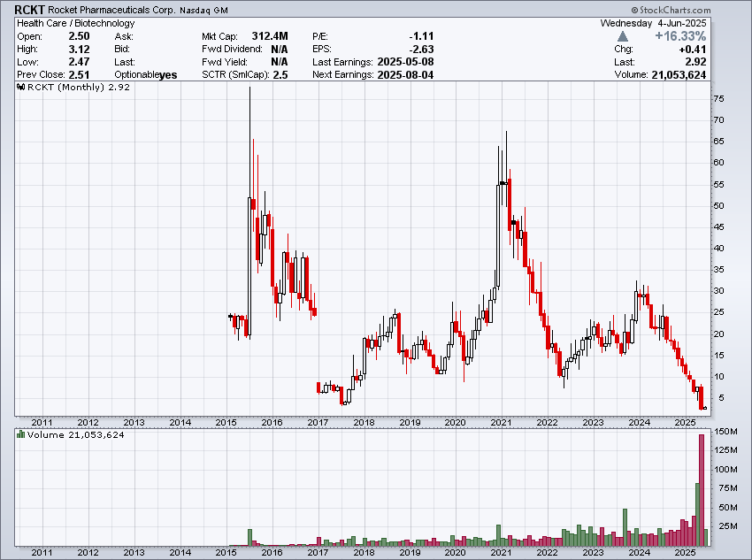Image resolution: width=752 pixels, height=560 pixels.
Task: Click the Ask: label
Action: point(124,36)
